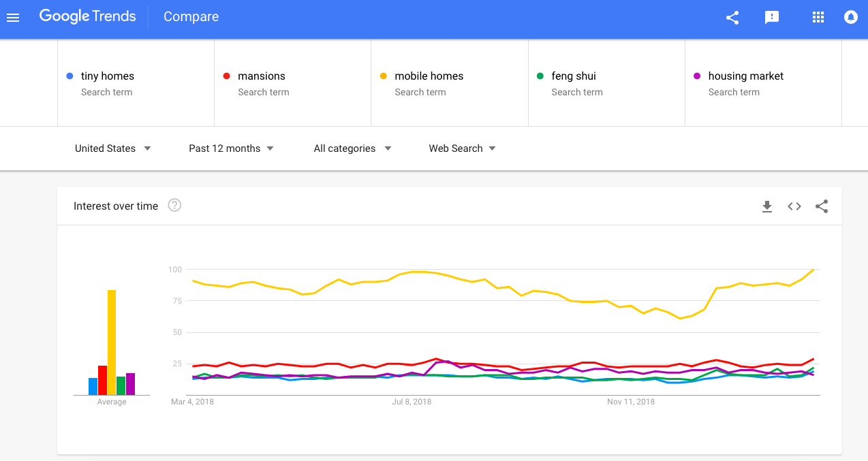Click the red dot beside mansions
Viewport: 868px width, 461px height.
(225, 76)
